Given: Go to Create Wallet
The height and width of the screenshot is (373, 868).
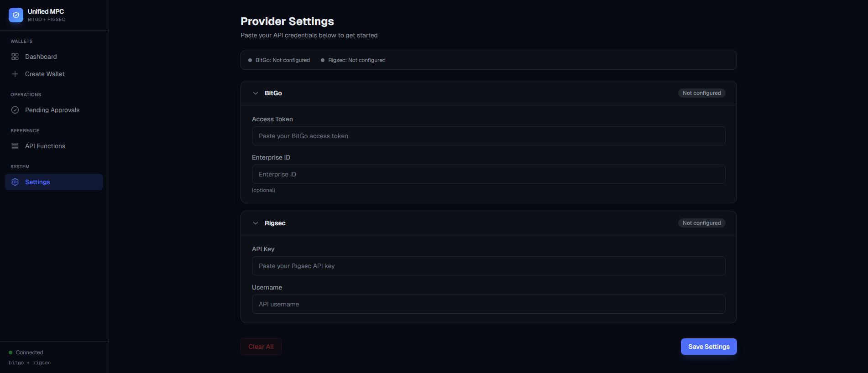Looking at the screenshot, I should [54, 74].
